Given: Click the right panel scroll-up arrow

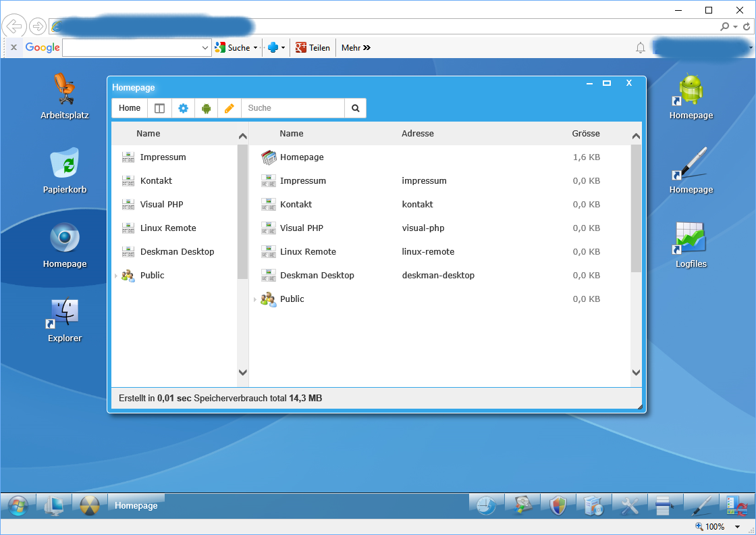Looking at the screenshot, I should coord(636,136).
